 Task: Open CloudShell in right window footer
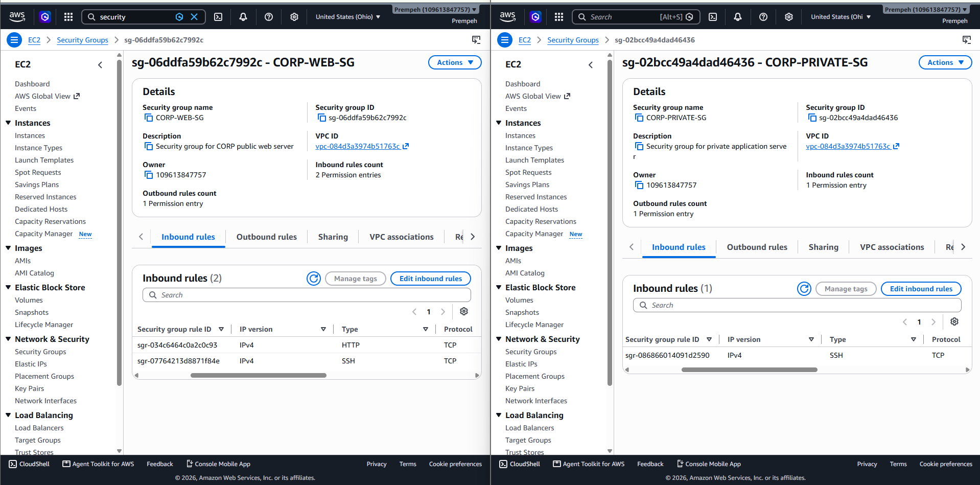click(x=520, y=464)
